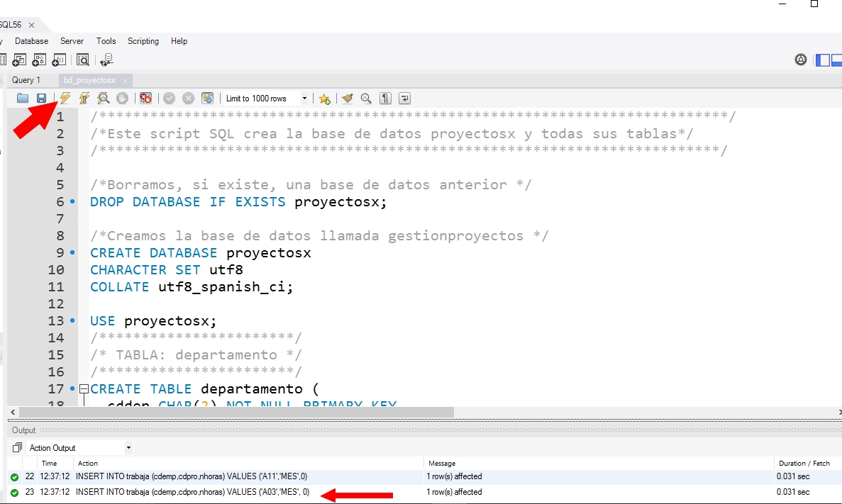Expand the Action Output dropdown
The width and height of the screenshot is (842, 504).
(128, 448)
